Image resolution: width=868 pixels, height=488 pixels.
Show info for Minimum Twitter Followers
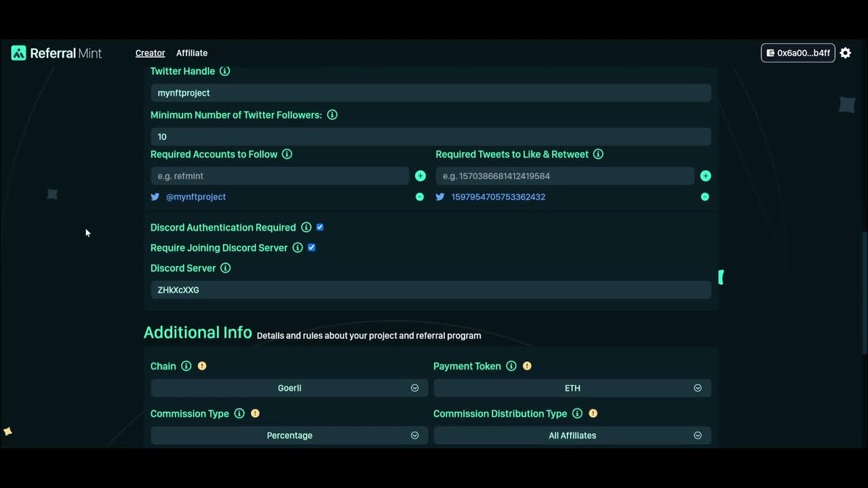(332, 115)
